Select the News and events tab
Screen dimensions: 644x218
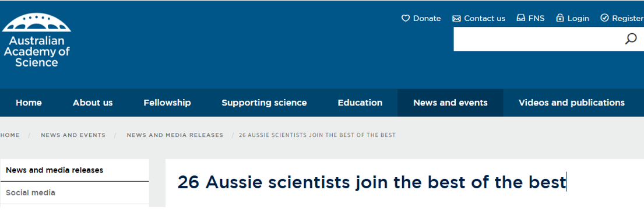[451, 103]
